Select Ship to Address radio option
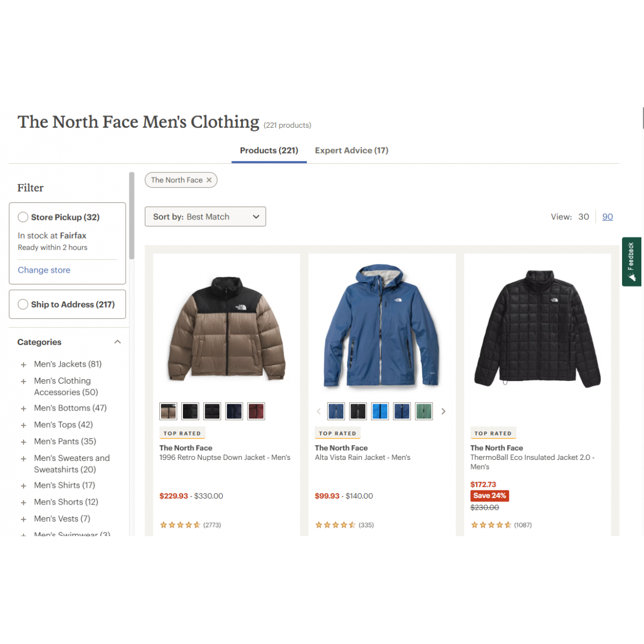Screen dimensions: 644x644 (x=23, y=304)
